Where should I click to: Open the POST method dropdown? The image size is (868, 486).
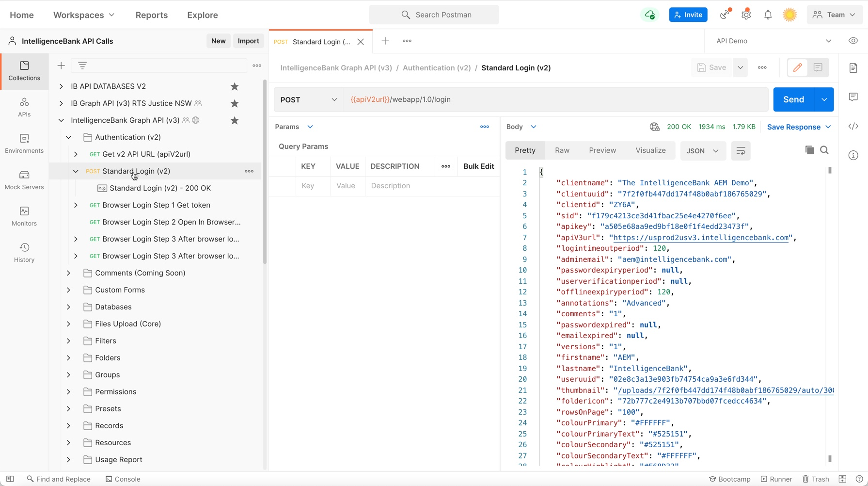click(x=309, y=99)
